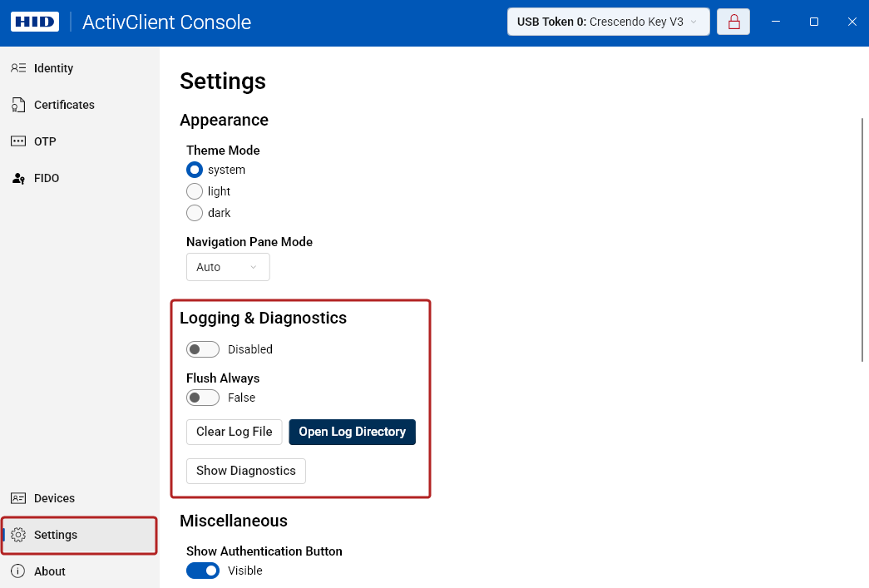Click the red padlock authentication button

[x=733, y=22]
